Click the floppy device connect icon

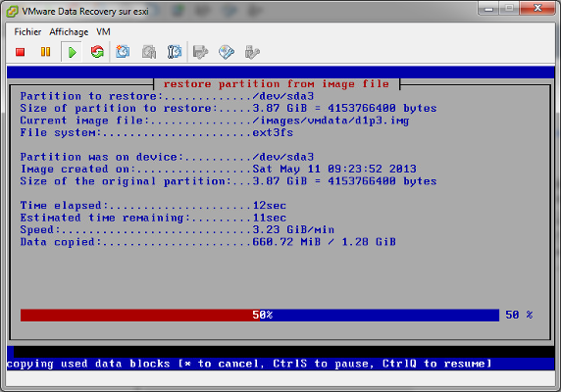200,52
